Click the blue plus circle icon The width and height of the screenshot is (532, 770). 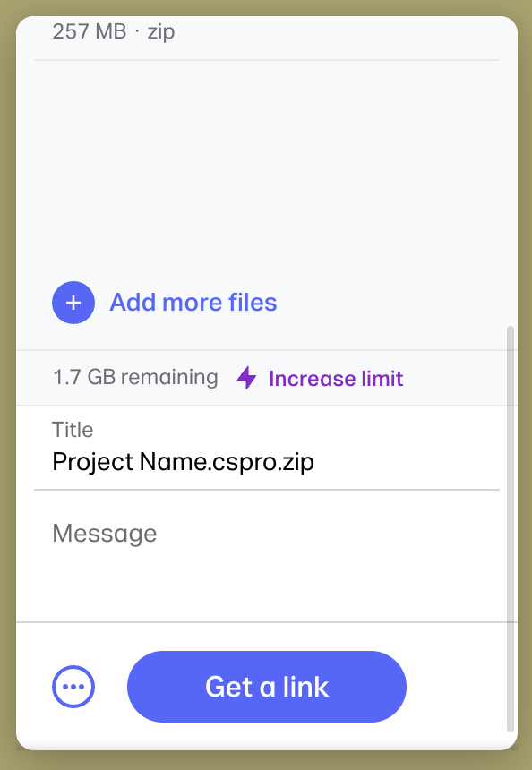(x=73, y=303)
